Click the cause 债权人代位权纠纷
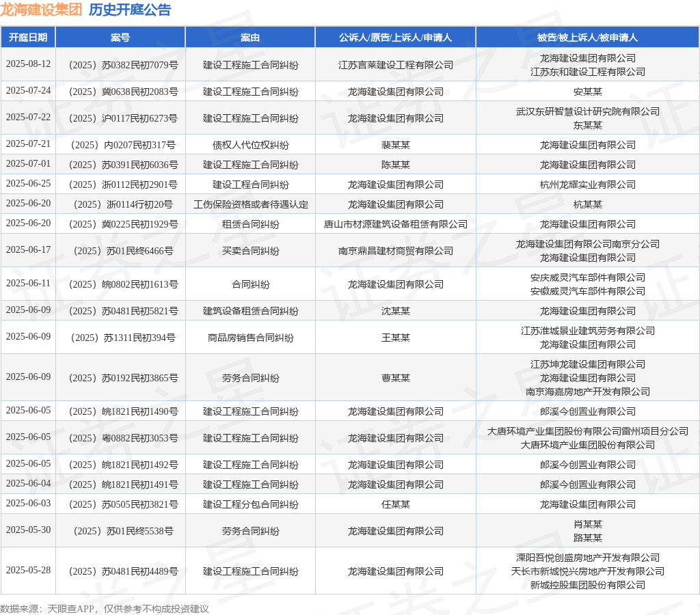700x615 pixels. click(x=250, y=145)
